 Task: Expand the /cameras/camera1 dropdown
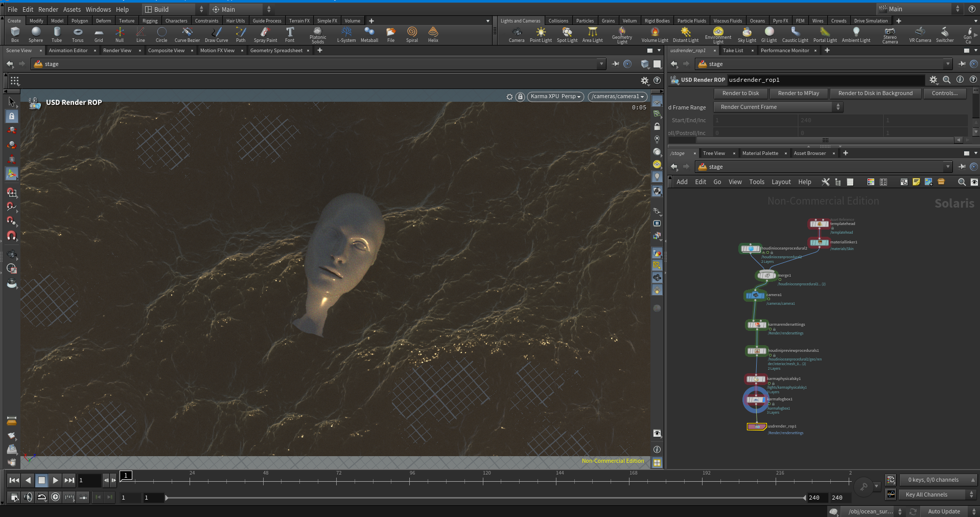tap(618, 97)
